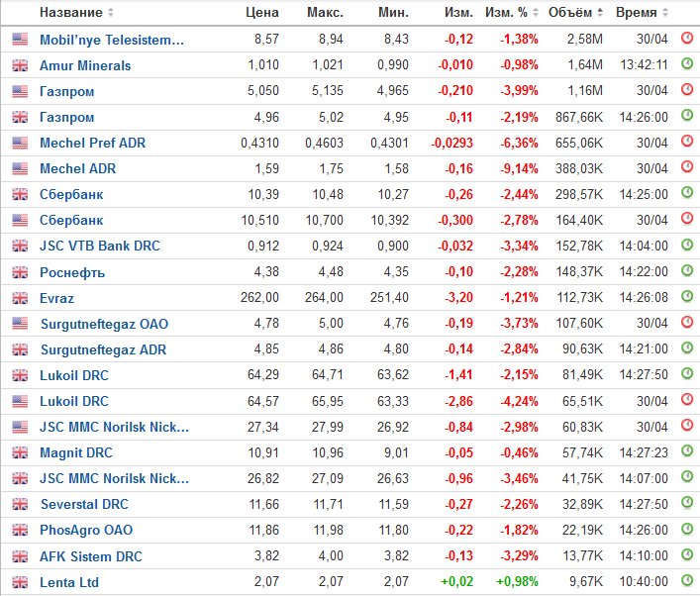Click green clock icon in Lenta Ltd row
The height and width of the screenshot is (596, 700).
(687, 580)
